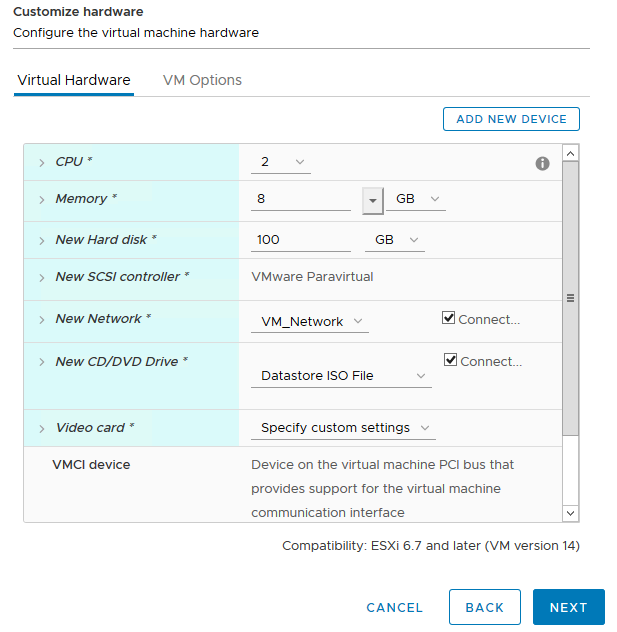Expand the Memory settings row
617x632 pixels.
click(42, 199)
